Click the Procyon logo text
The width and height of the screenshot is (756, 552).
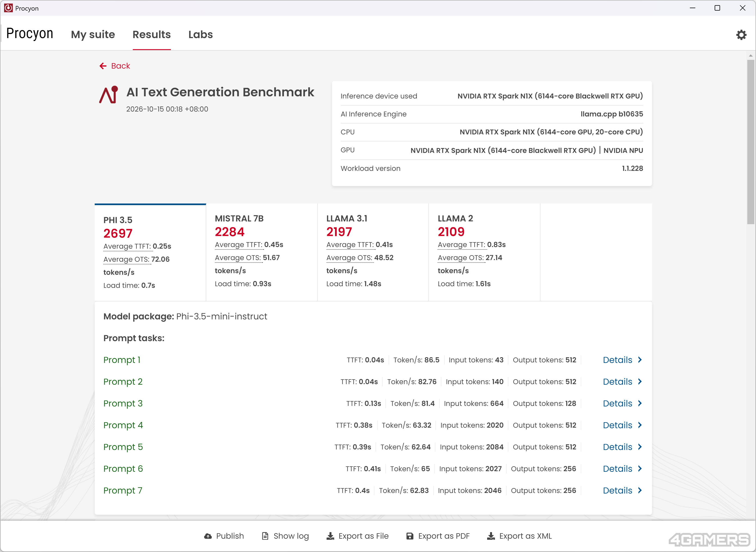pyautogui.click(x=30, y=33)
